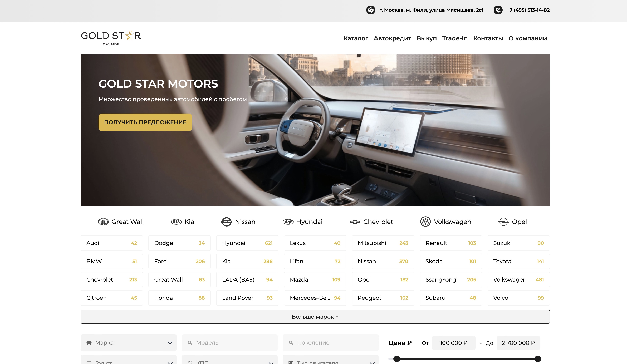Open the Lifan brand tile
The image size is (627, 364).
315,261
